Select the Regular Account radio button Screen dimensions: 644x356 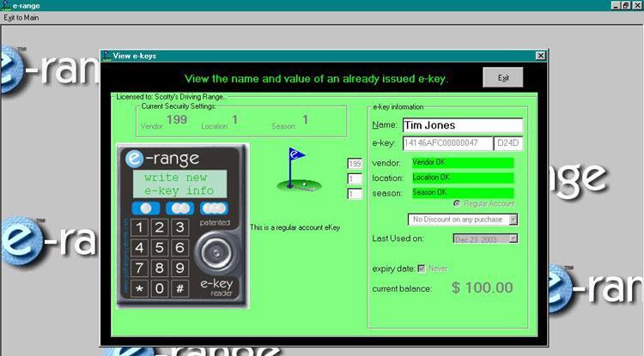[x=457, y=203]
